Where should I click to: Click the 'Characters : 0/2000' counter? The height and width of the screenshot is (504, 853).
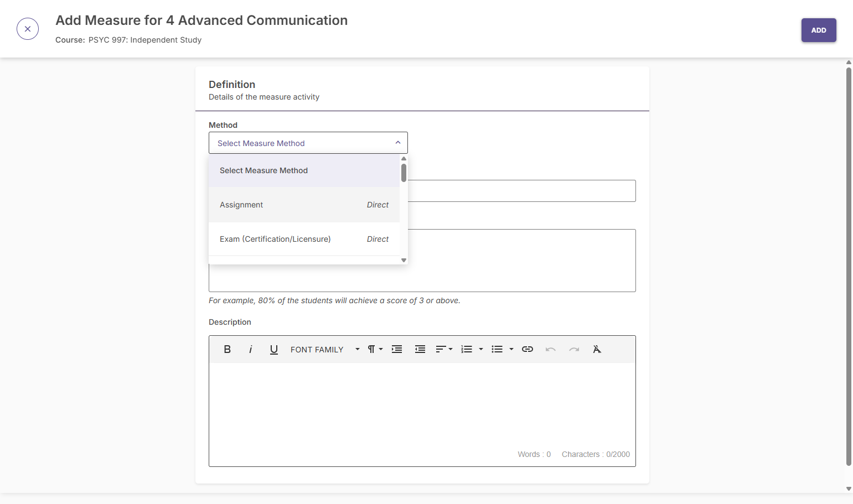(x=596, y=454)
